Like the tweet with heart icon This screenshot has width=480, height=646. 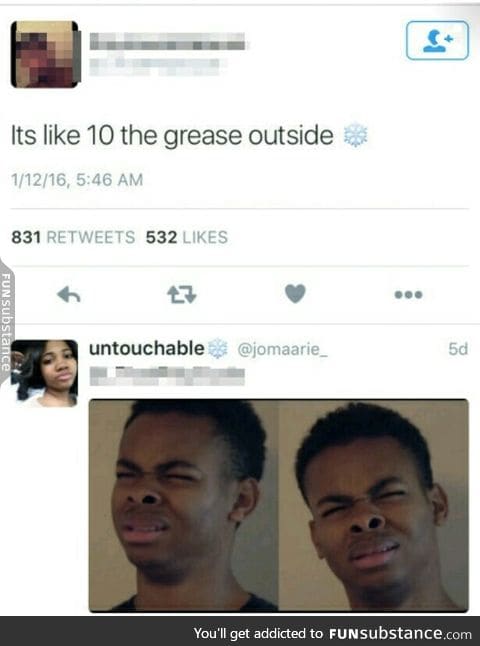point(295,294)
